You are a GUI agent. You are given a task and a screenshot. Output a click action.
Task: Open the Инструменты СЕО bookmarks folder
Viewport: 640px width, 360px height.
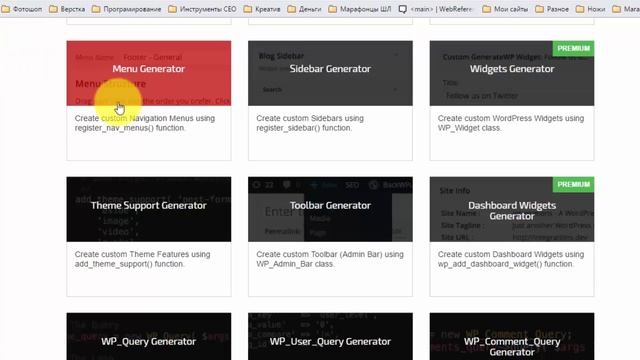tap(203, 9)
